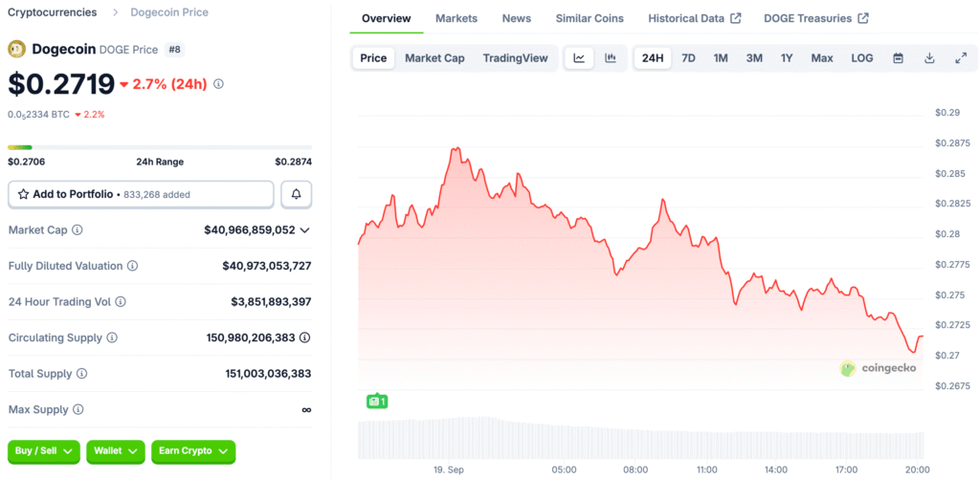The image size is (980, 479).
Task: Click external link icon beside Historical Data
Action: click(x=736, y=18)
